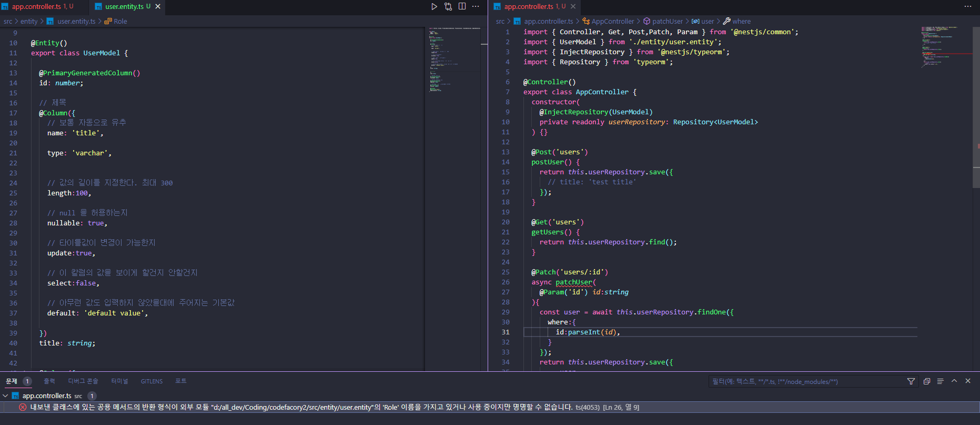The image size is (980, 425).
Task: Click the filter funnel icon in the Problems panel
Action: click(911, 381)
